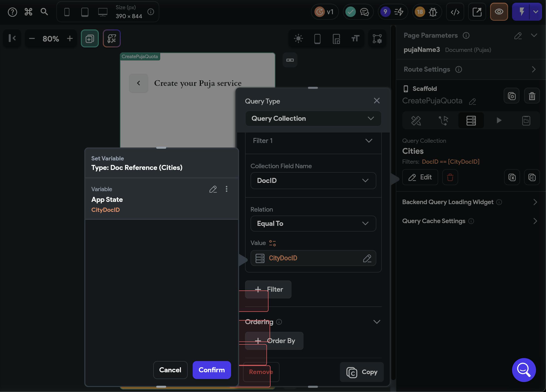Viewport: 546px width, 392px height.
Task: Switch to the Actions flow tab icon
Action: point(443,121)
